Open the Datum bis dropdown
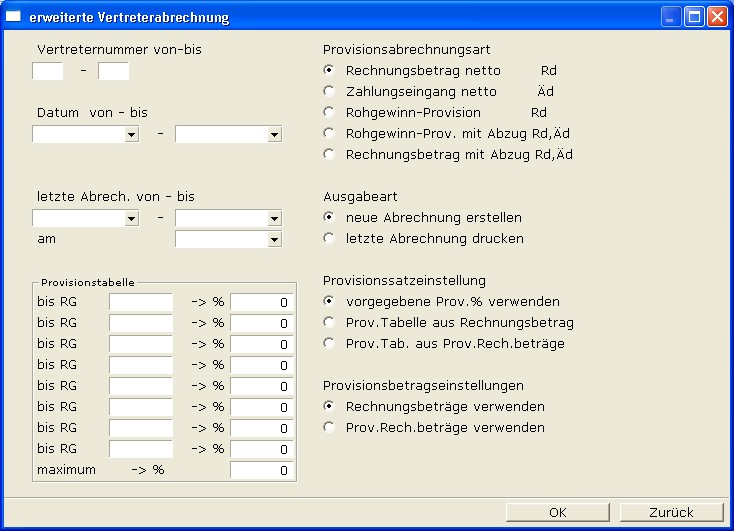 pyautogui.click(x=274, y=135)
